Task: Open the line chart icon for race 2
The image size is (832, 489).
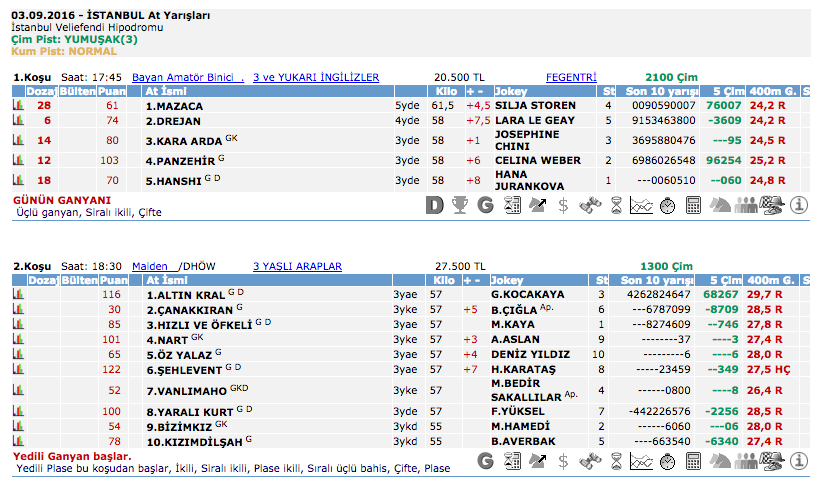Action: (x=642, y=461)
